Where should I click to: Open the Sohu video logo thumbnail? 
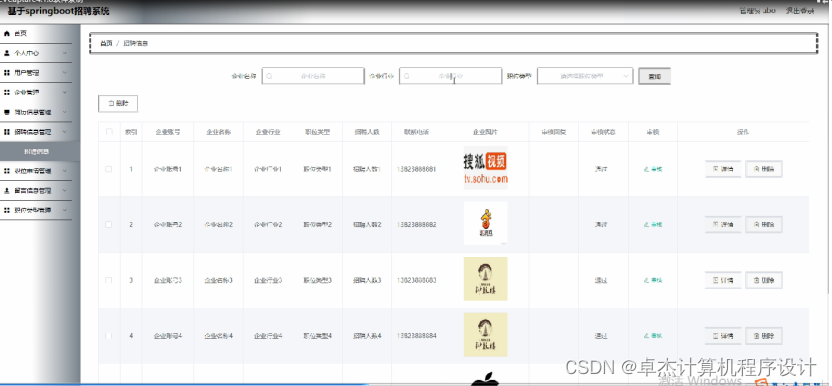tap(486, 168)
